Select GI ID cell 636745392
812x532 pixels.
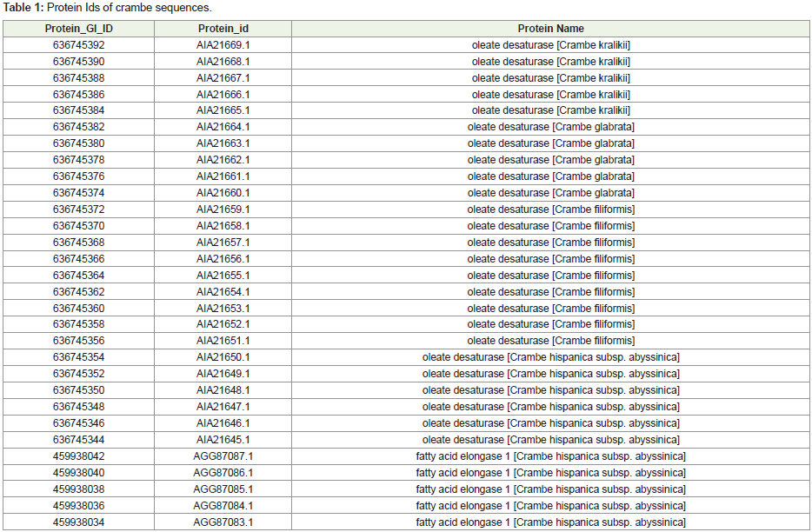point(78,45)
